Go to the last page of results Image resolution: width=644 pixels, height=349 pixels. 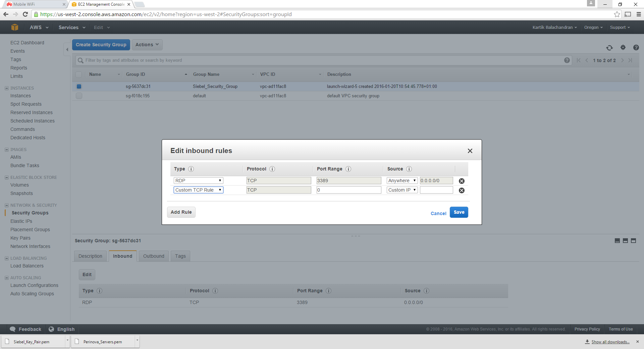point(630,60)
